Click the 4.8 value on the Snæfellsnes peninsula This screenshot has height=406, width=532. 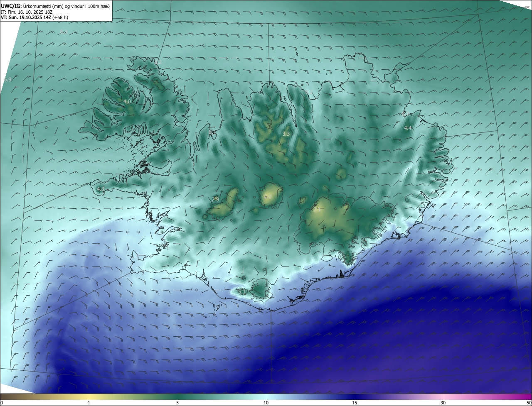pos(100,189)
